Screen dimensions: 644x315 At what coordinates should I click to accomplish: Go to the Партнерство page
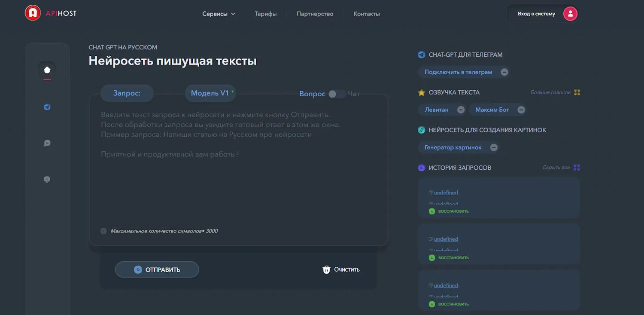[315, 14]
